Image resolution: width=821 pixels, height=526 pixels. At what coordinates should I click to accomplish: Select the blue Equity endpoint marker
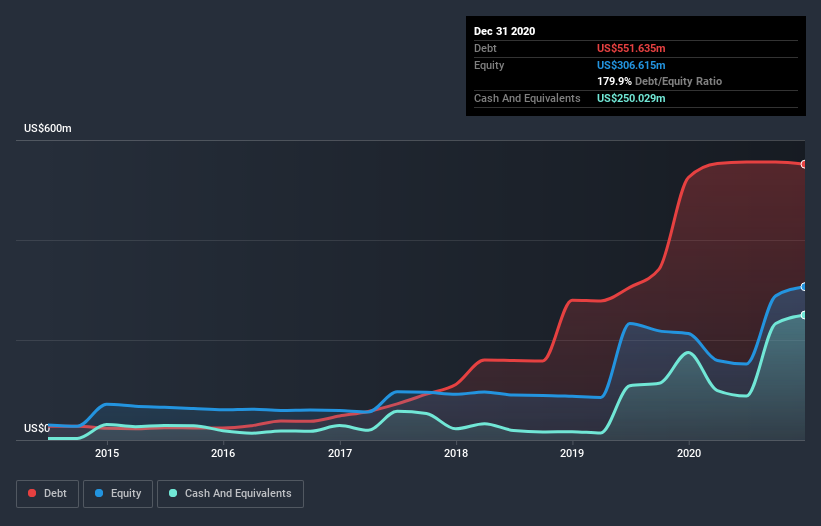coord(804,287)
